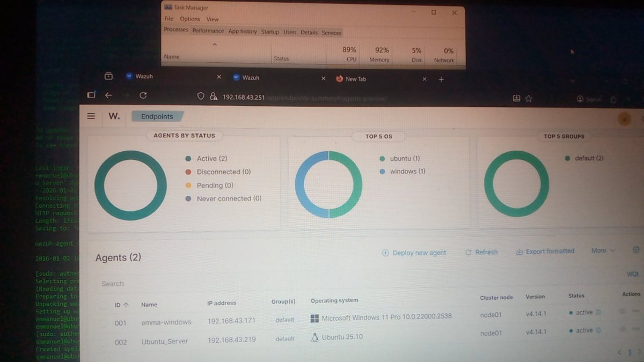Close the New Tab browser tab
The height and width of the screenshot is (362, 644).
[425, 79]
